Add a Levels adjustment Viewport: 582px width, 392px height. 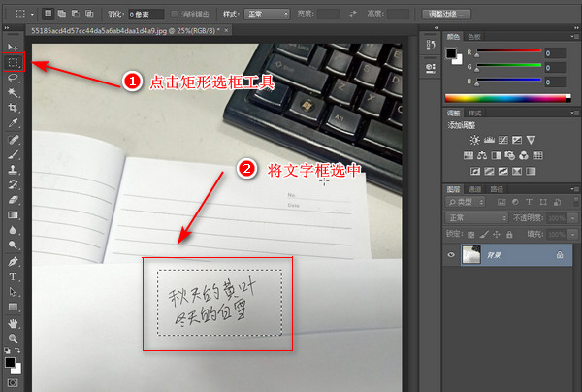pyautogui.click(x=489, y=140)
